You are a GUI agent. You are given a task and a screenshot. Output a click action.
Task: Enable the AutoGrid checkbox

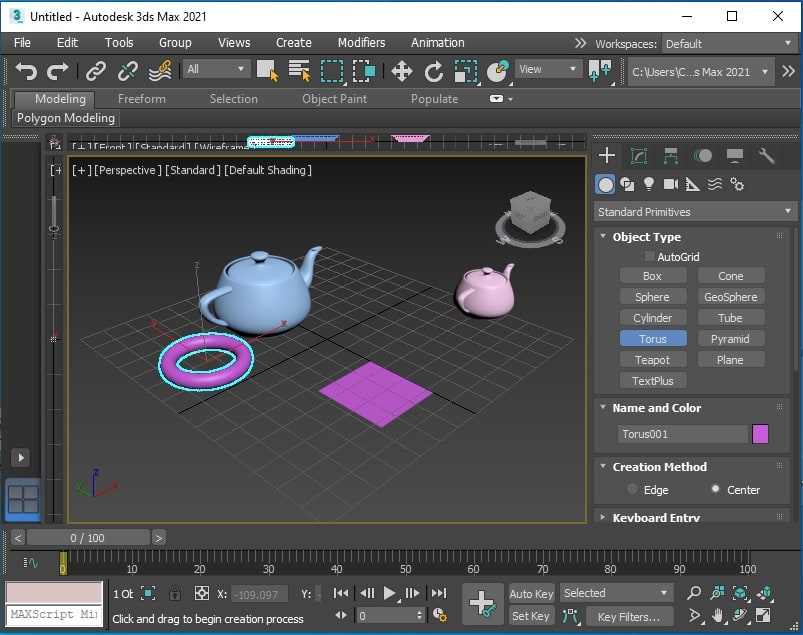click(649, 256)
